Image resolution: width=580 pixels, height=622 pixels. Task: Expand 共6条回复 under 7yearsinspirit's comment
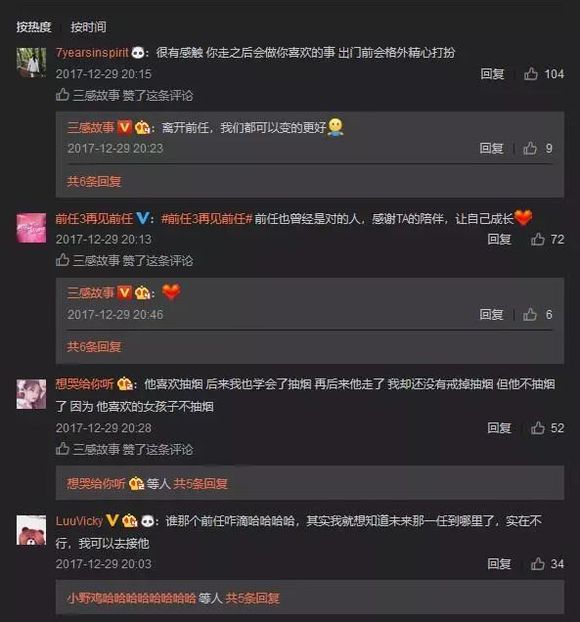point(94,182)
